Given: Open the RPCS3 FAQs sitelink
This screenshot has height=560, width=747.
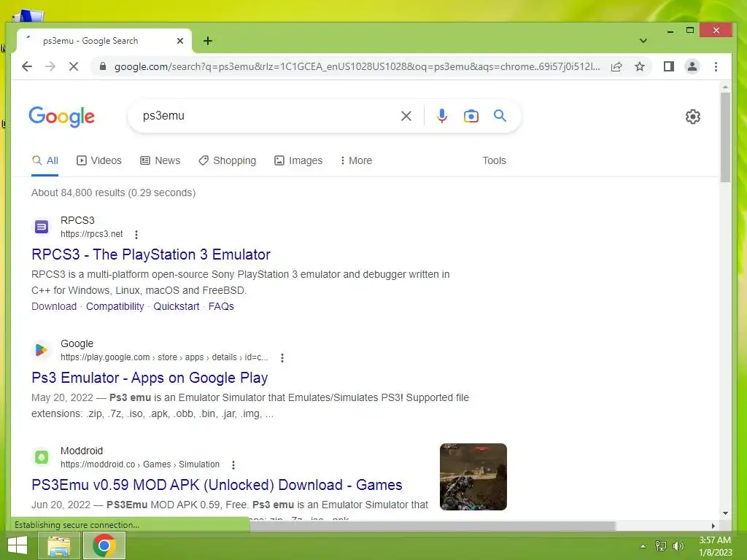Looking at the screenshot, I should [221, 306].
